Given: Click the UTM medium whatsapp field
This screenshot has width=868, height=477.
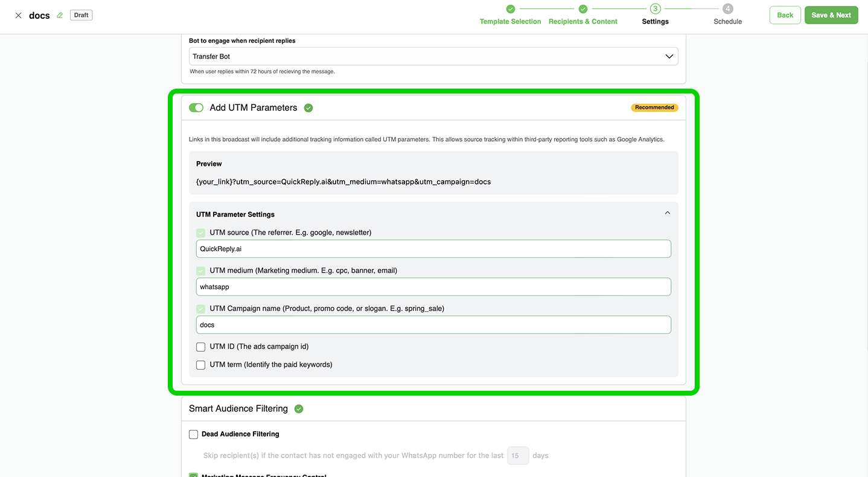Looking at the screenshot, I should pos(433,286).
